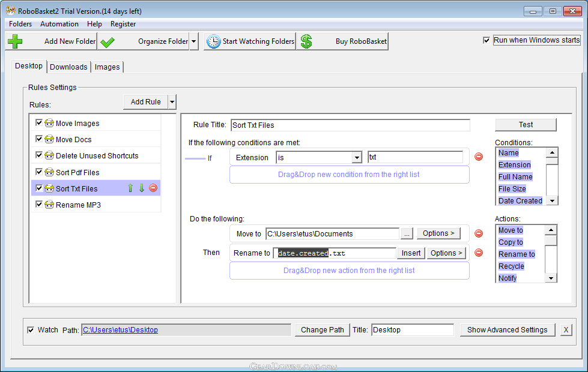Uncheck the Move Docs rule
The height and width of the screenshot is (372, 588).
[x=38, y=139]
